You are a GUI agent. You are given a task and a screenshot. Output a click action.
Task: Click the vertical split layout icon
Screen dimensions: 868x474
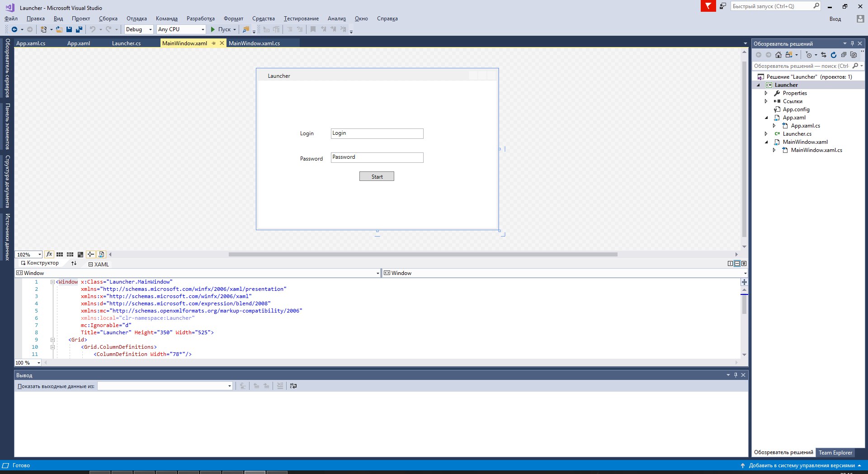click(730, 264)
